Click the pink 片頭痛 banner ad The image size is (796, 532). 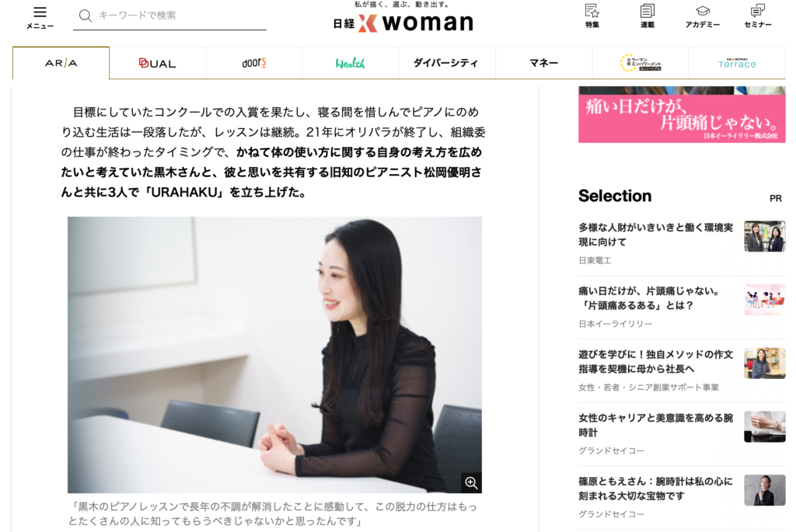point(682,115)
